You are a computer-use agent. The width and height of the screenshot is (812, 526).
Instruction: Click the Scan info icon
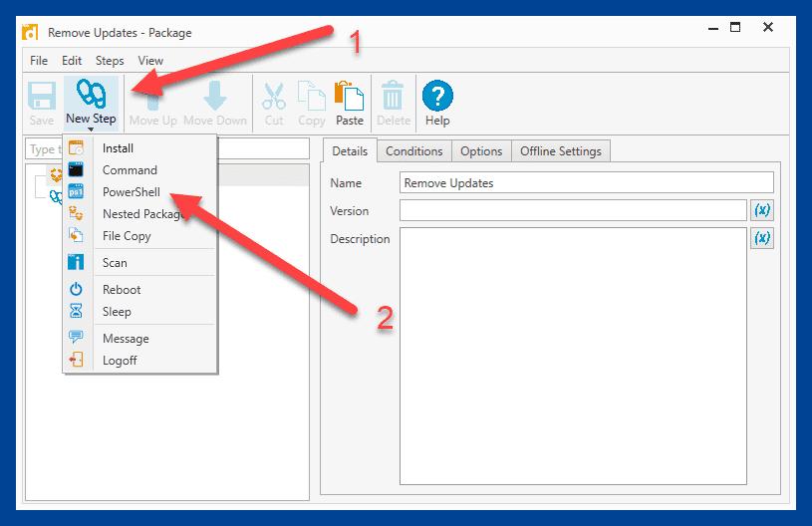click(76, 262)
